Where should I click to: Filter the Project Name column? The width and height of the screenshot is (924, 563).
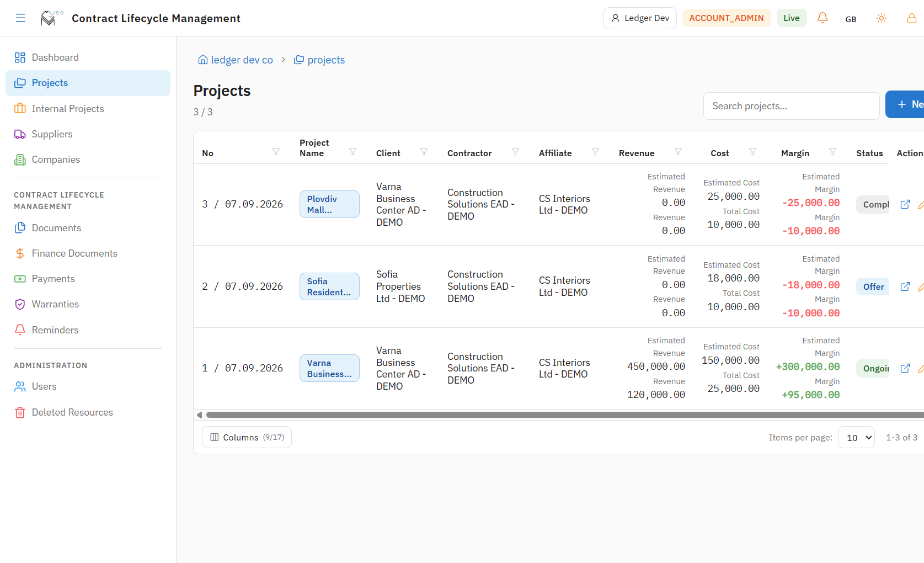click(x=352, y=152)
